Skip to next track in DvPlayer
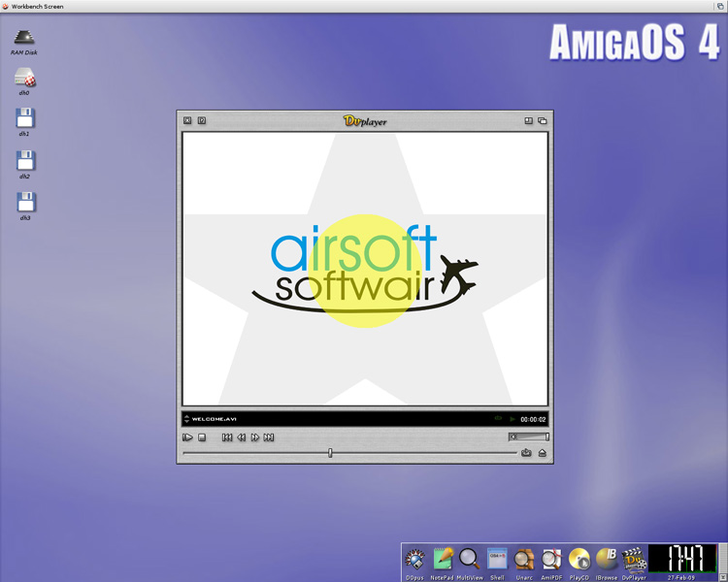 pos(269,437)
